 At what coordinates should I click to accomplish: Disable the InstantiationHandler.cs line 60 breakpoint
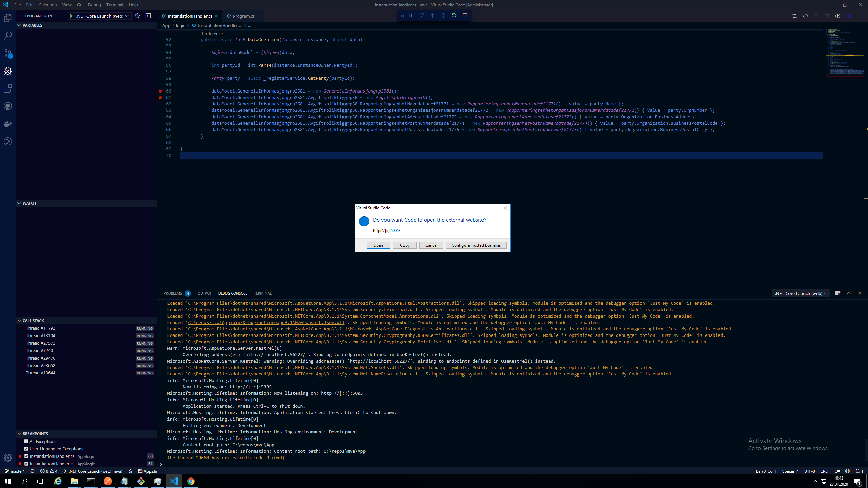coord(26,456)
